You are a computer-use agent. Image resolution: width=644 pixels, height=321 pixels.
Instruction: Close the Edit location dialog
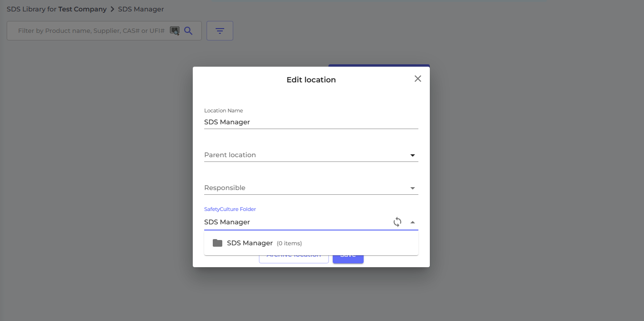coord(418,79)
